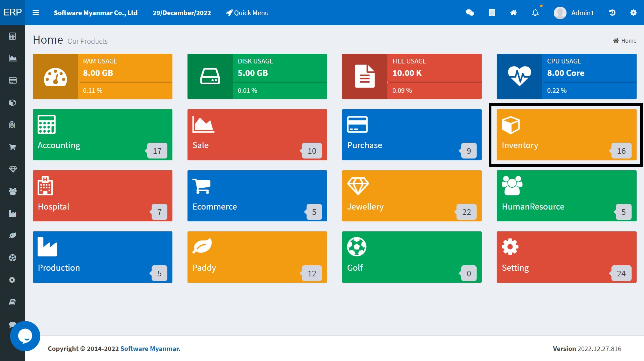
Task: Select the soccer ball icon in left sidebar
Action: 12,258
